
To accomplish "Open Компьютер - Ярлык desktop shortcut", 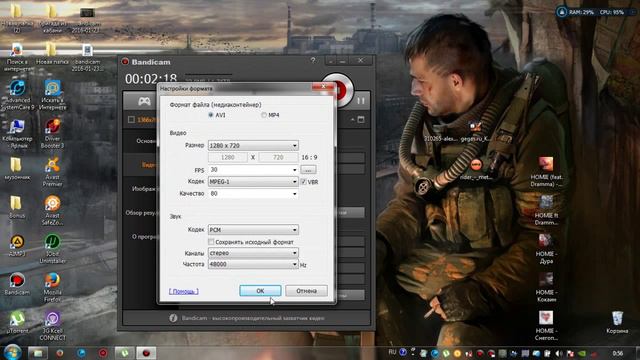I will tap(17, 134).
